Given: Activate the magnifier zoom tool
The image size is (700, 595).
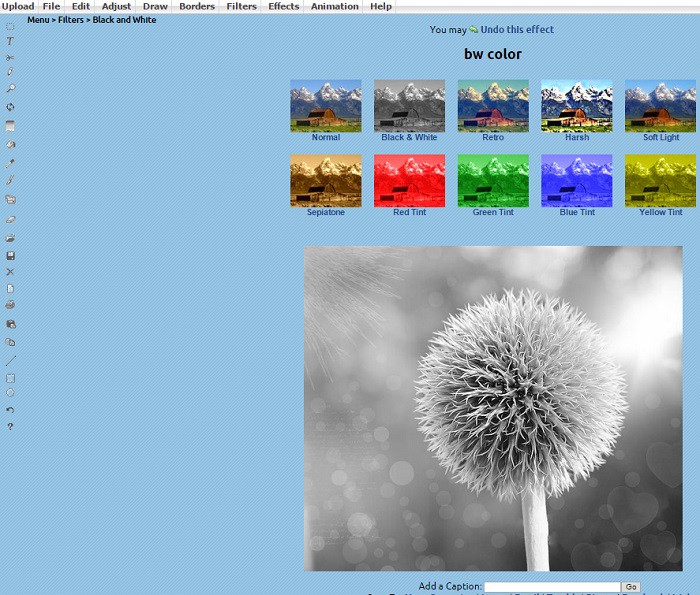Looking at the screenshot, I should (x=10, y=88).
